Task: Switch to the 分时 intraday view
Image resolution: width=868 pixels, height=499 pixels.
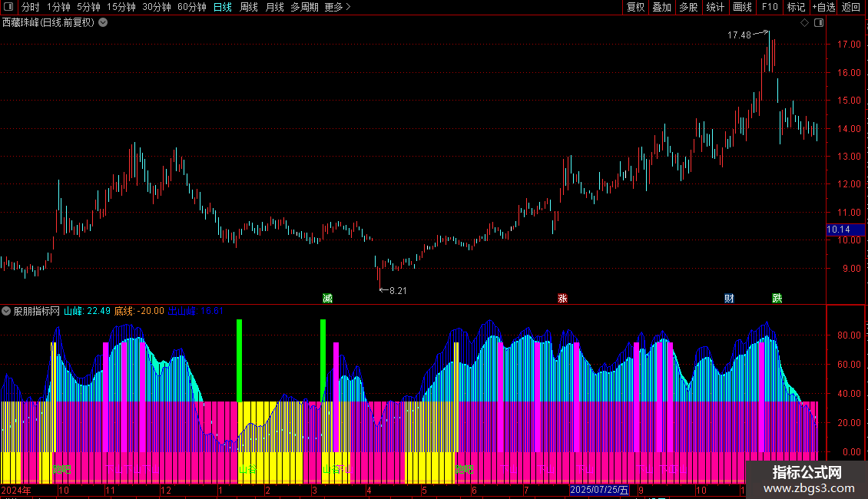Action: coord(31,7)
